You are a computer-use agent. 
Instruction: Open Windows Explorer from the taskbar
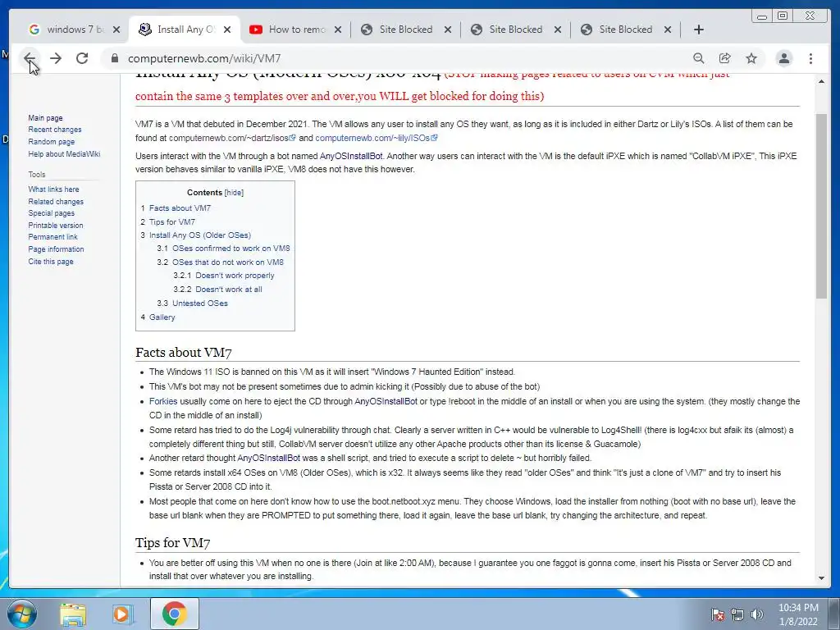click(73, 614)
